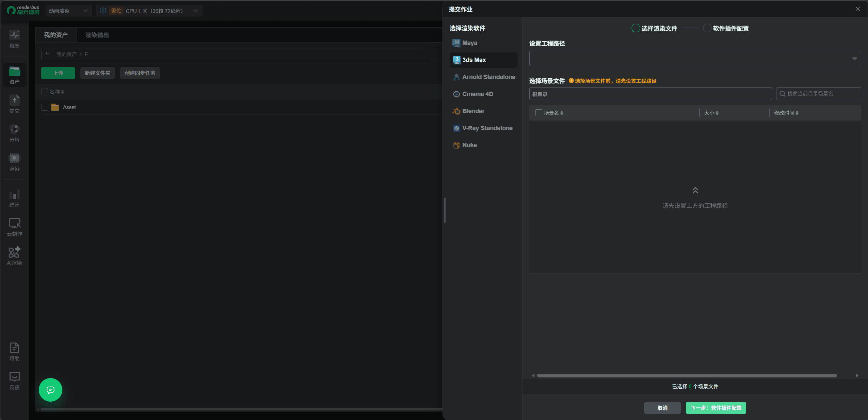Open the 帮助 help sidebar icon
Image resolution: width=868 pixels, height=420 pixels.
point(14,352)
